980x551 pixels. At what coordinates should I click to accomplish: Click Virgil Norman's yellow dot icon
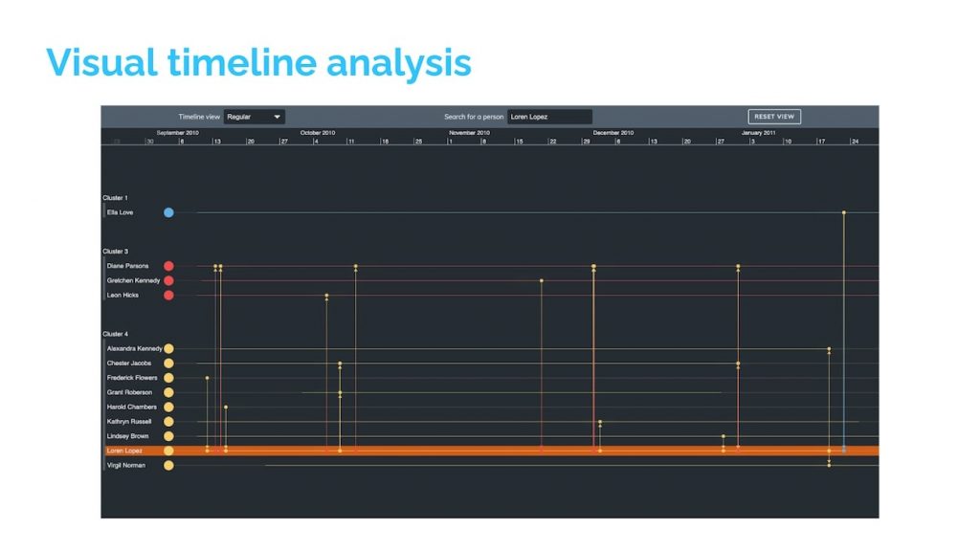coord(168,465)
